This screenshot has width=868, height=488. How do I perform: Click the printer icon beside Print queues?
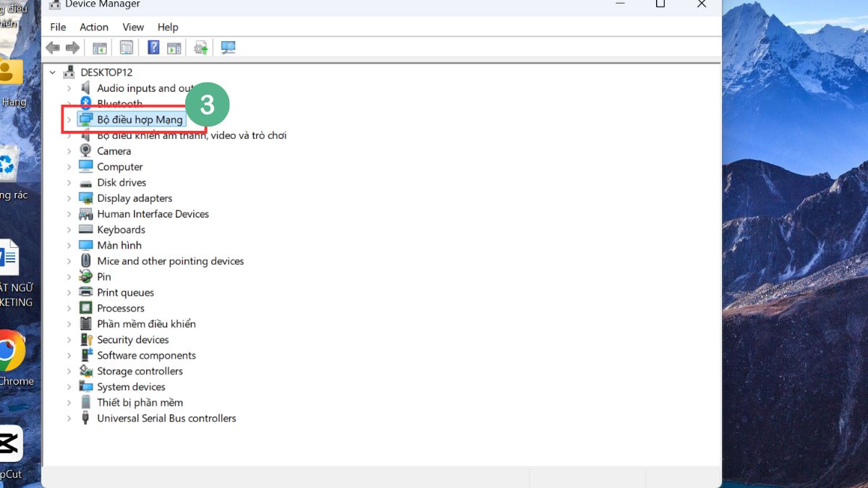[85, 293]
